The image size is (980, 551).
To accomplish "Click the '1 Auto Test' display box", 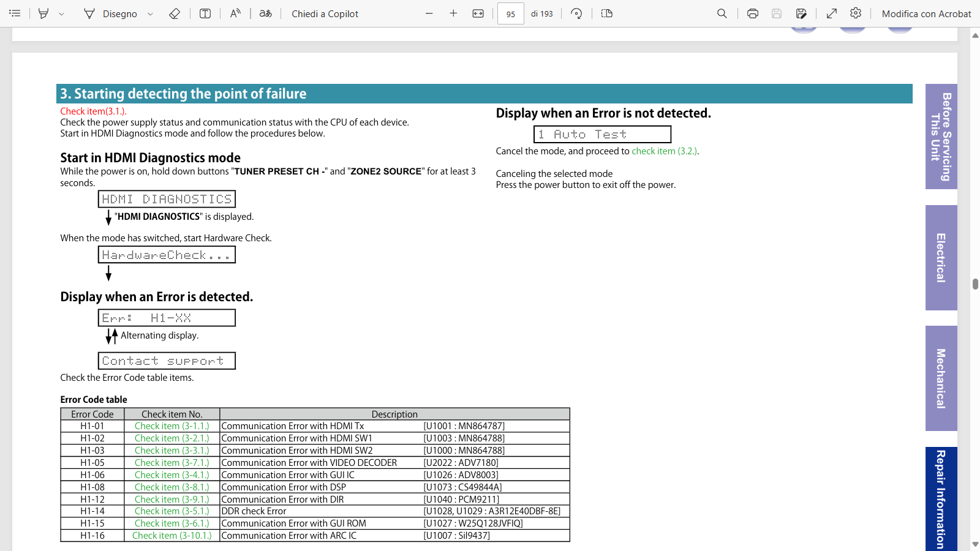I will [603, 134].
